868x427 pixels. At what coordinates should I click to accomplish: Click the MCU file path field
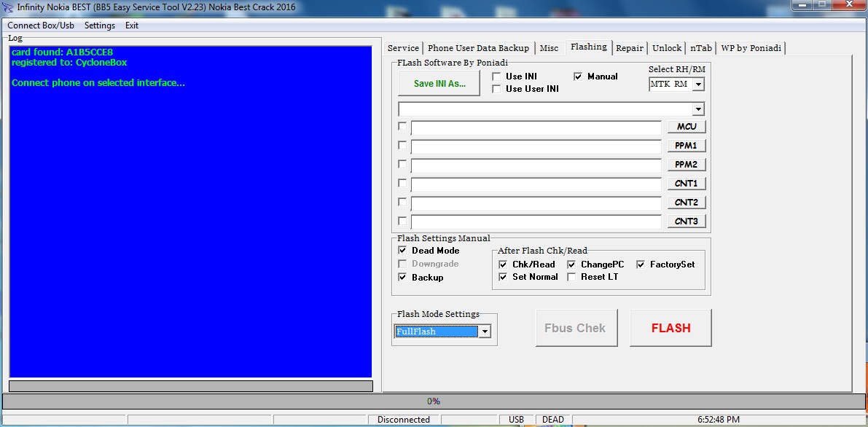[x=536, y=128]
